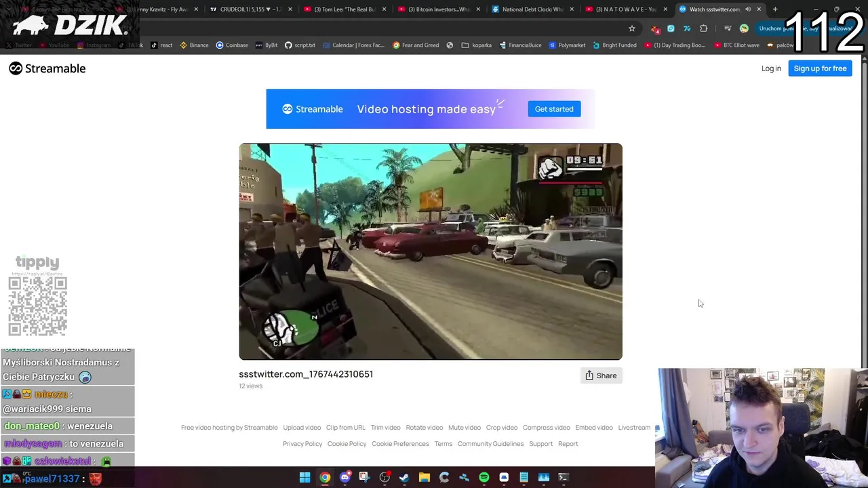This screenshot has height=488, width=868.
Task: Open react TikTok bookmark
Action: pyautogui.click(x=161, y=45)
